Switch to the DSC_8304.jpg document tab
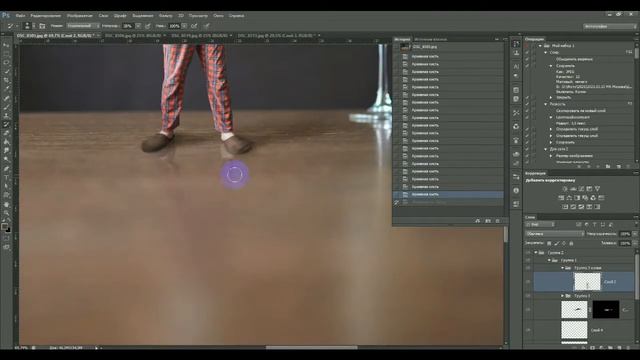This screenshot has height=360, width=640. click(x=132, y=36)
